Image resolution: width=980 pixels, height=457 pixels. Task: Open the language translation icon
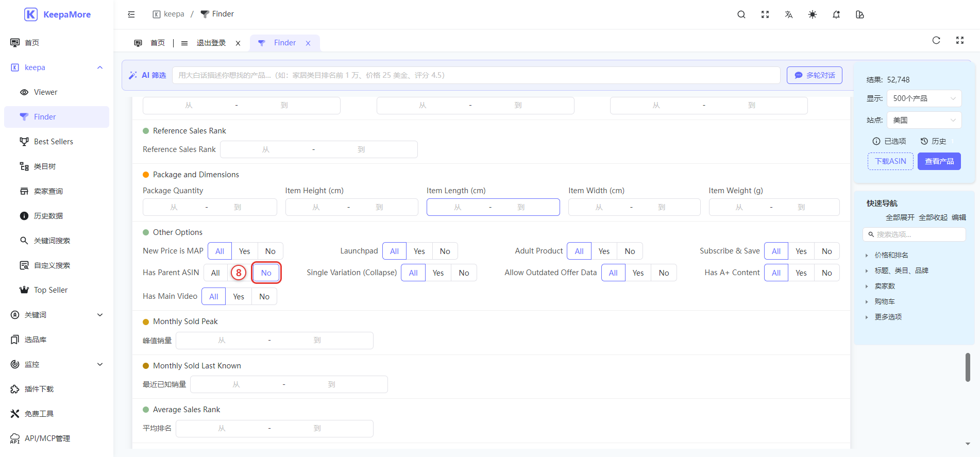pyautogui.click(x=789, y=14)
